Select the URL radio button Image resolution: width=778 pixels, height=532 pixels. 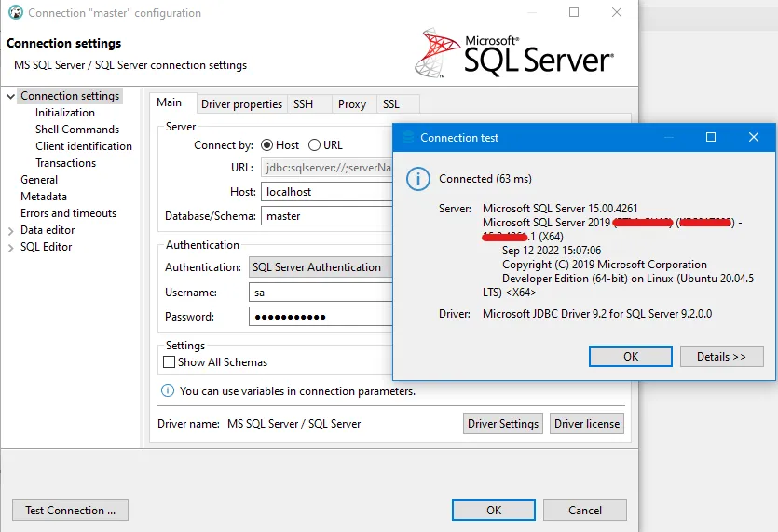[x=314, y=145]
